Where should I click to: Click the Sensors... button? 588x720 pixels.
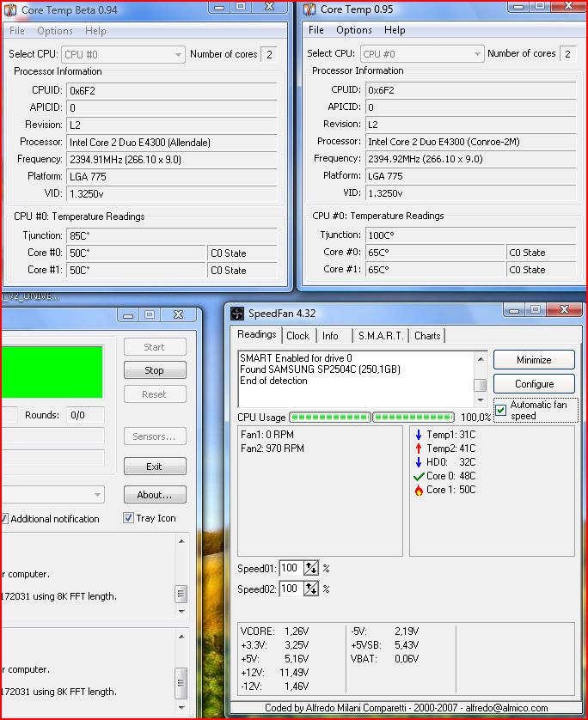(155, 436)
